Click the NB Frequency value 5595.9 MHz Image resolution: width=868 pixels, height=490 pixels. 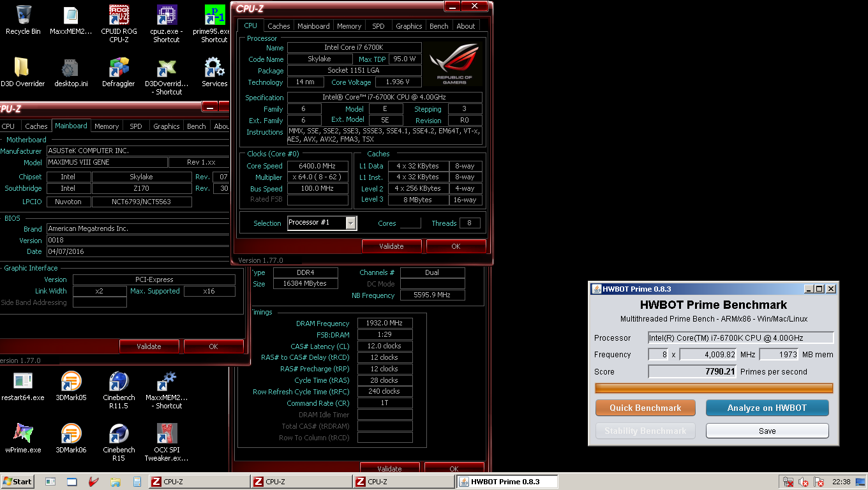432,295
